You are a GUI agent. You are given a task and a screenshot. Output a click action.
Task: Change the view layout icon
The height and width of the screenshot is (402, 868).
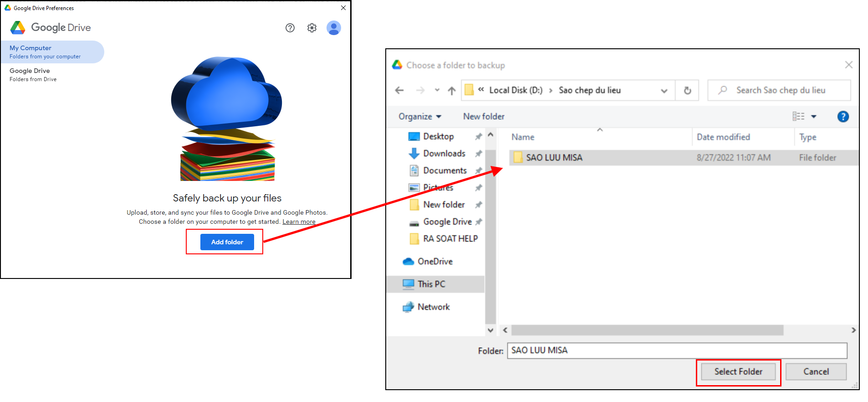[798, 117]
